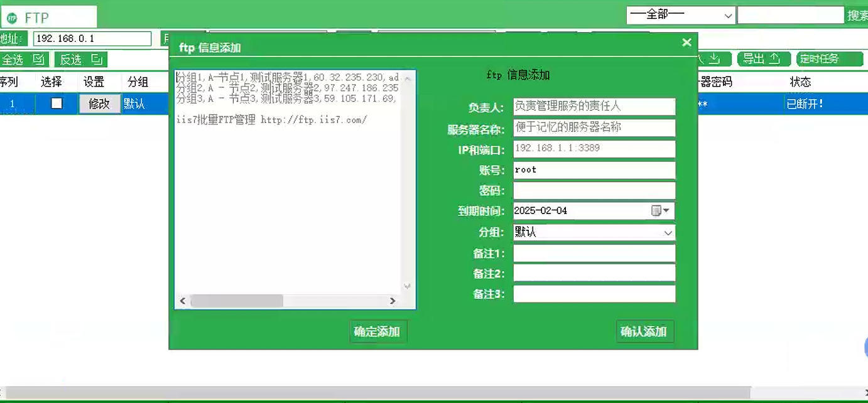Open the 定时任务 scheduled task button

830,59
